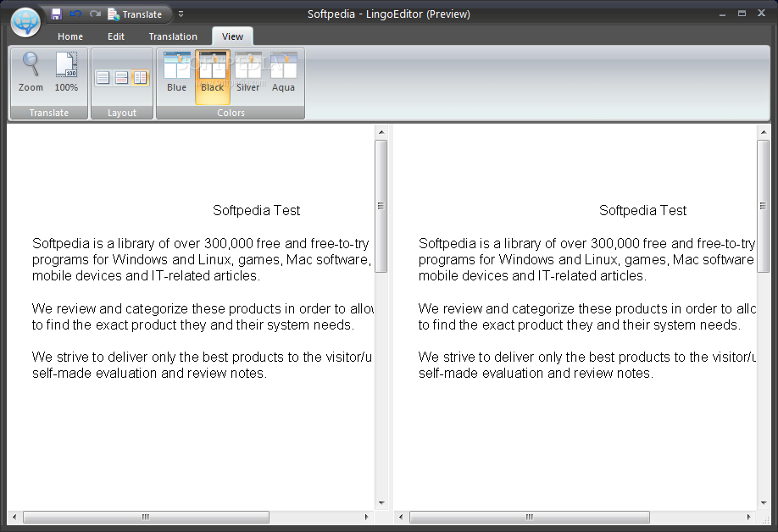
Task: Redo action in quick access toolbar
Action: coord(95,14)
